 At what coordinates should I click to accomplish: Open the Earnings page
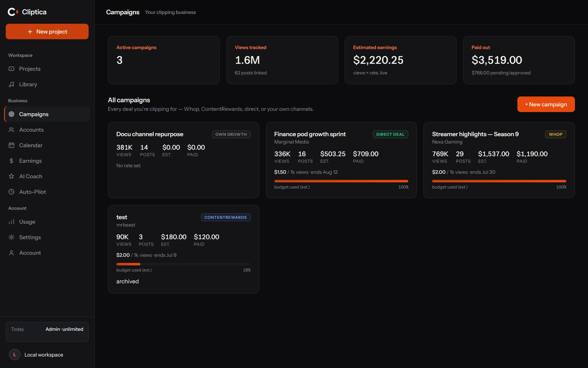(47, 161)
